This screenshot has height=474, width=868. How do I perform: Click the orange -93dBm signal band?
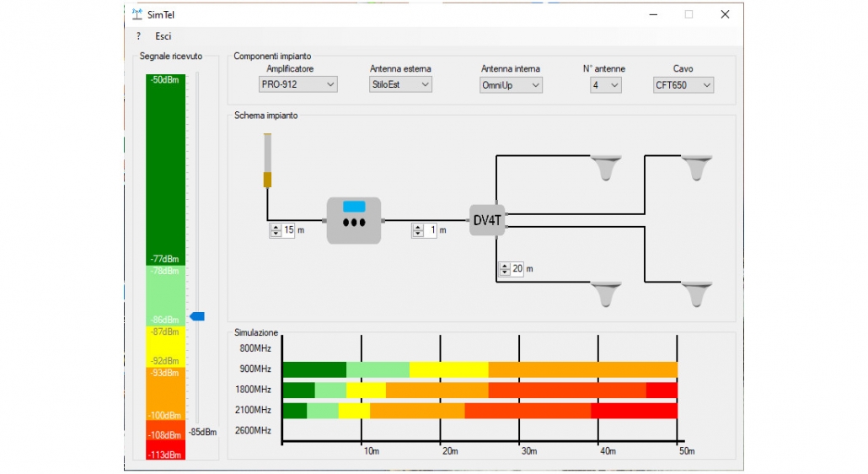pos(165,394)
